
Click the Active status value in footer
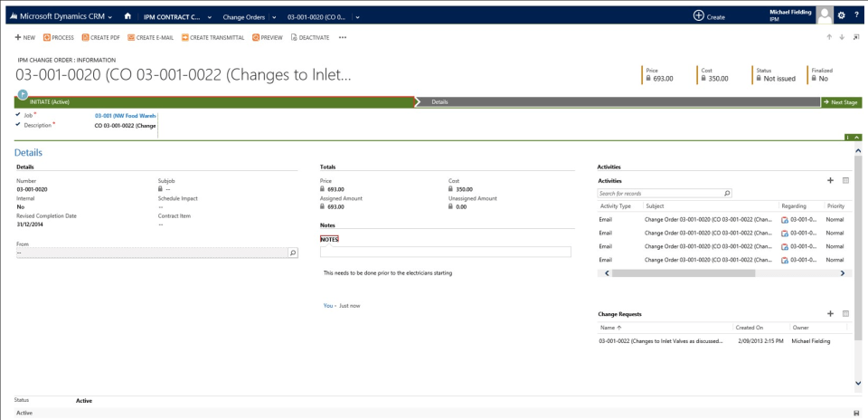83,401
